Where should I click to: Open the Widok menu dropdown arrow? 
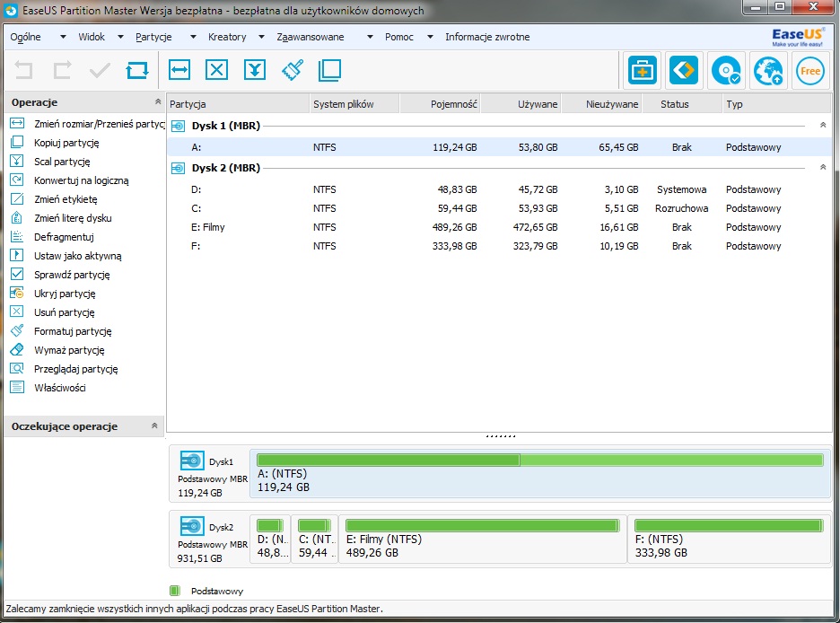(x=120, y=37)
